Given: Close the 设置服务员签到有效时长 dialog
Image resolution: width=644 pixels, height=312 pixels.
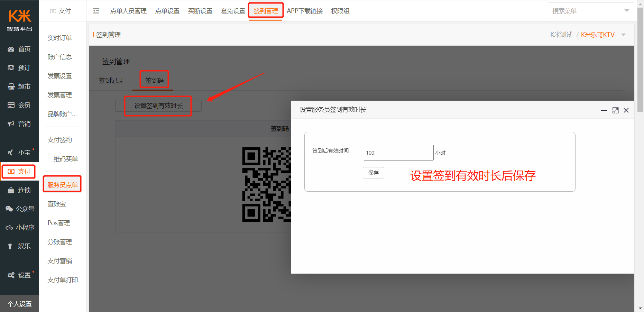Looking at the screenshot, I should (626, 110).
